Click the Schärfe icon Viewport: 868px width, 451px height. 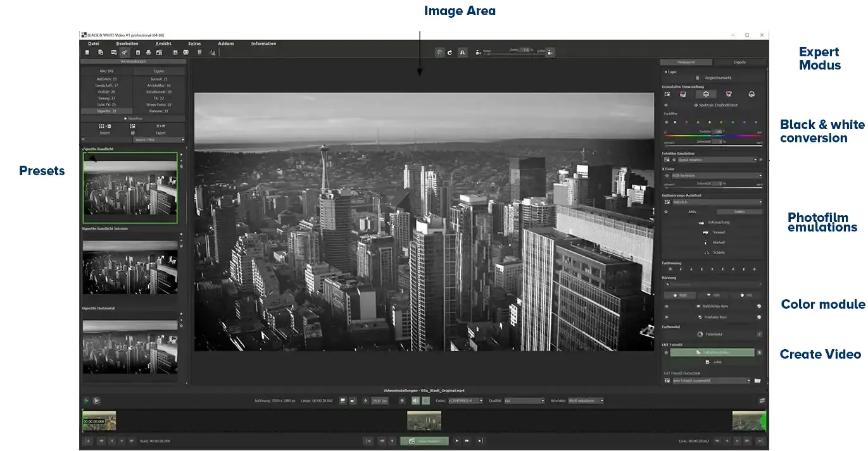point(706,252)
